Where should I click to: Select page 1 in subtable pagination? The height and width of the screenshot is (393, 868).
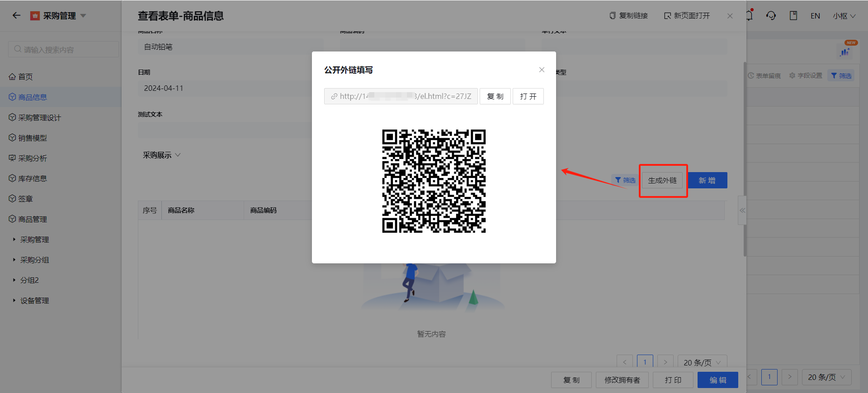645,362
